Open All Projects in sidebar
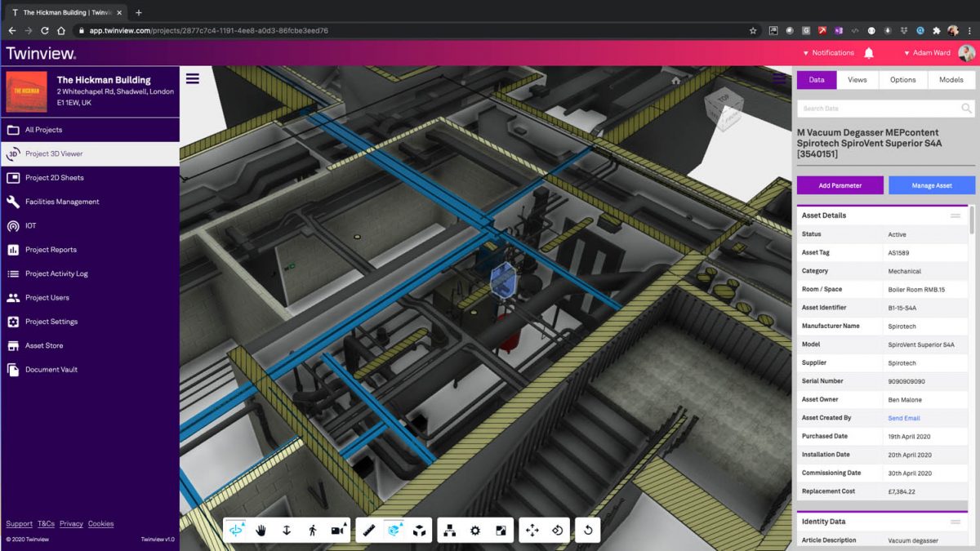This screenshot has width=980, height=551. pyautogui.click(x=90, y=130)
